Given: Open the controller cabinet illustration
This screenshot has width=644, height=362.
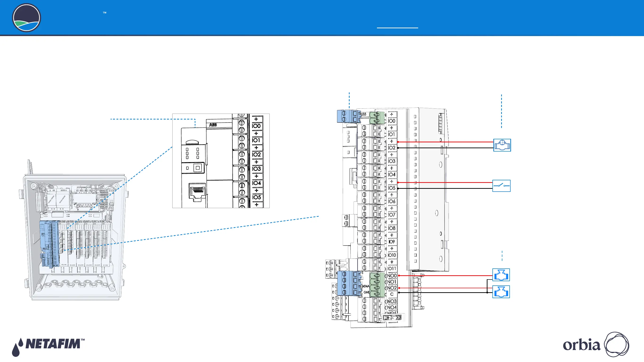Looking at the screenshot, I should (74, 230).
